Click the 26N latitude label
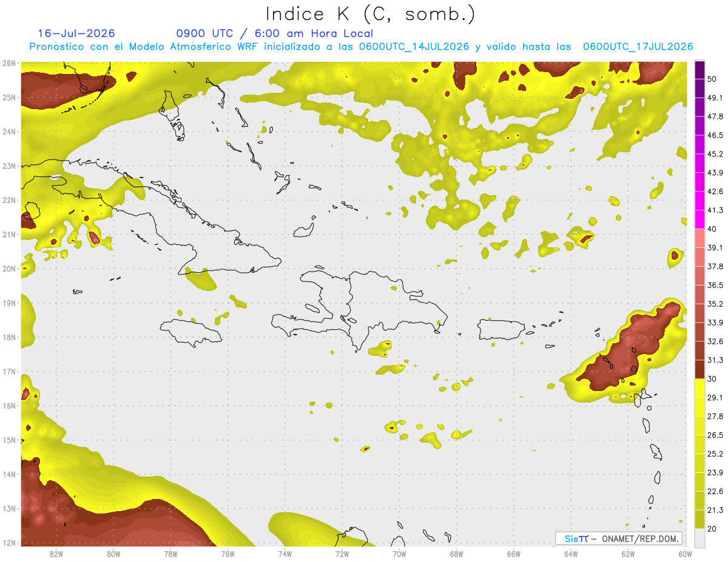Image resolution: width=728 pixels, height=562 pixels. click(9, 63)
